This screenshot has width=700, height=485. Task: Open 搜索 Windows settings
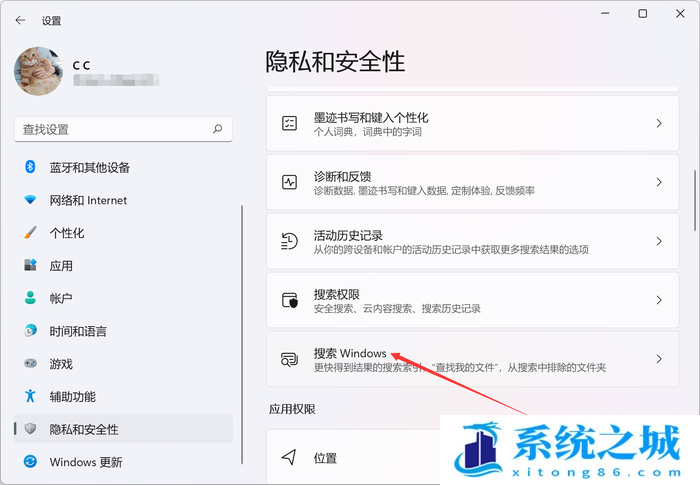pyautogui.click(x=472, y=359)
